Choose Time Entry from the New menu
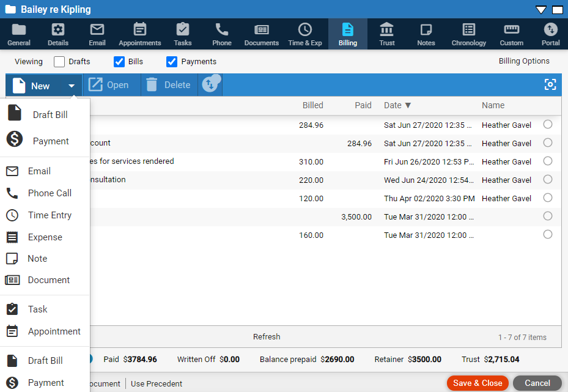The width and height of the screenshot is (568, 392). pyautogui.click(x=50, y=215)
